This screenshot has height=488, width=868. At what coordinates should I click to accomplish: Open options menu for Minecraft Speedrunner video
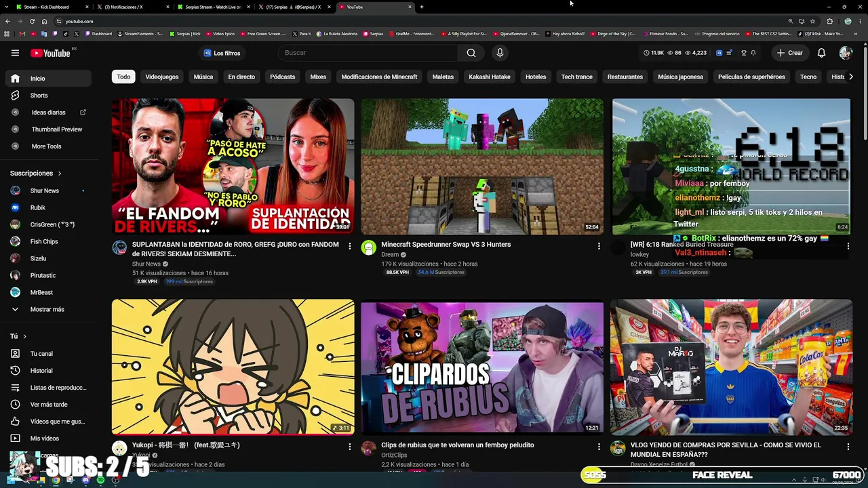coord(599,246)
